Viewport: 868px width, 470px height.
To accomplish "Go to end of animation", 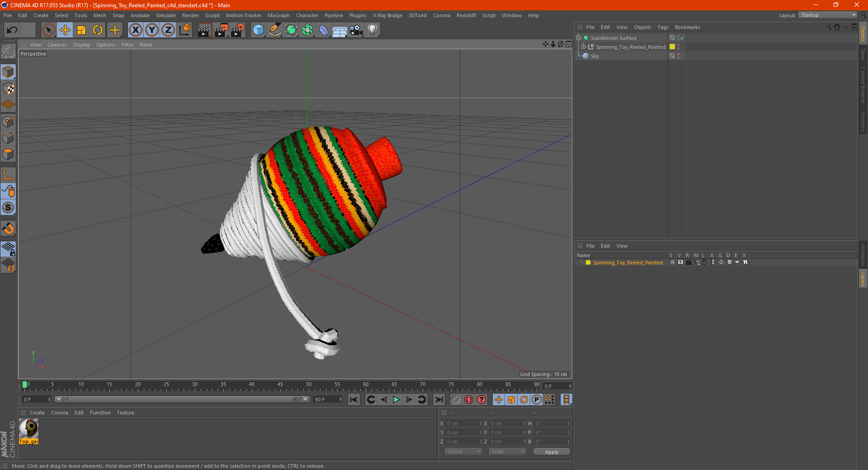I will 439,399.
